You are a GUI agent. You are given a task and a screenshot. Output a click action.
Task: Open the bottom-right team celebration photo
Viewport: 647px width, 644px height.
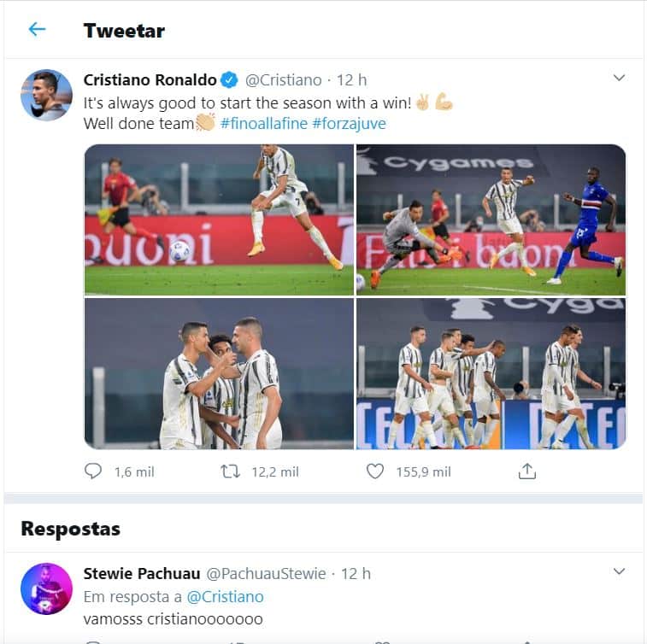coord(491,373)
